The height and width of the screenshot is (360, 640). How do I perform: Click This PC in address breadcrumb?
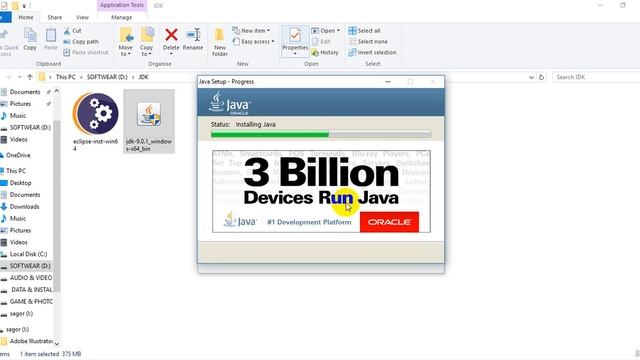(65, 77)
